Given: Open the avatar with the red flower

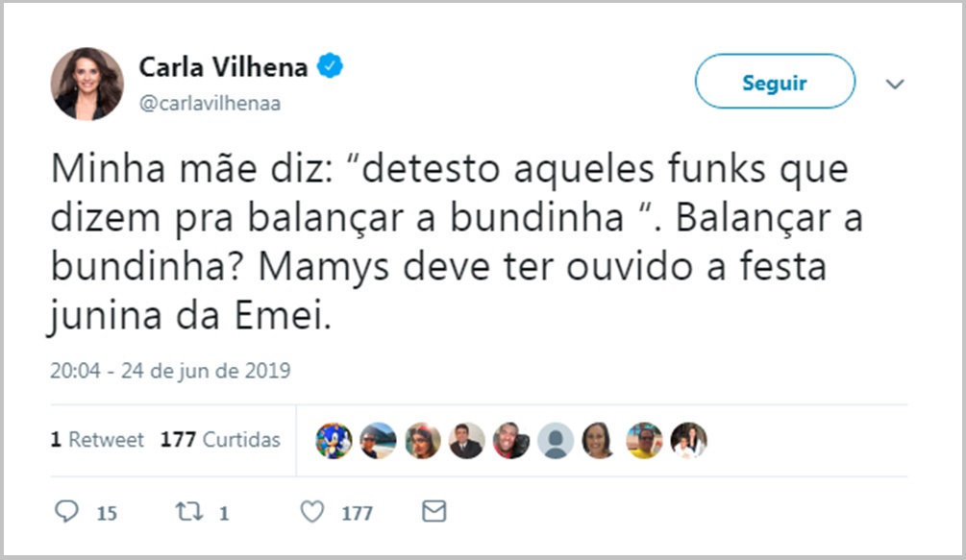Looking at the screenshot, I should pos(422,441).
